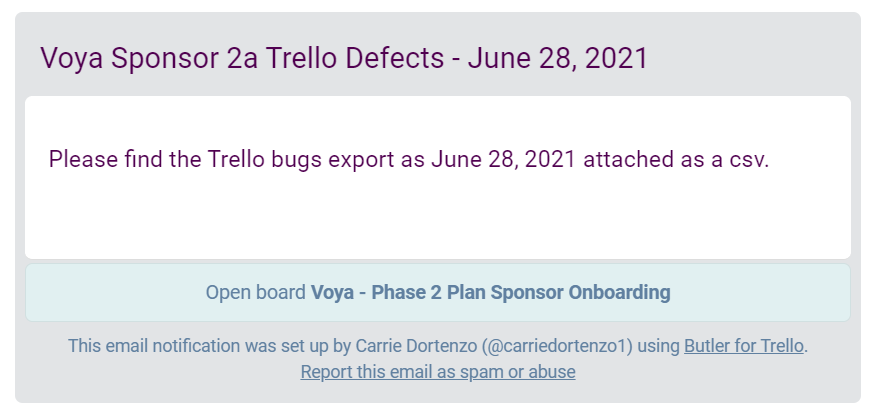Click 'Trello Defects' in the title
This screenshot has width=892, height=413.
[355, 58]
